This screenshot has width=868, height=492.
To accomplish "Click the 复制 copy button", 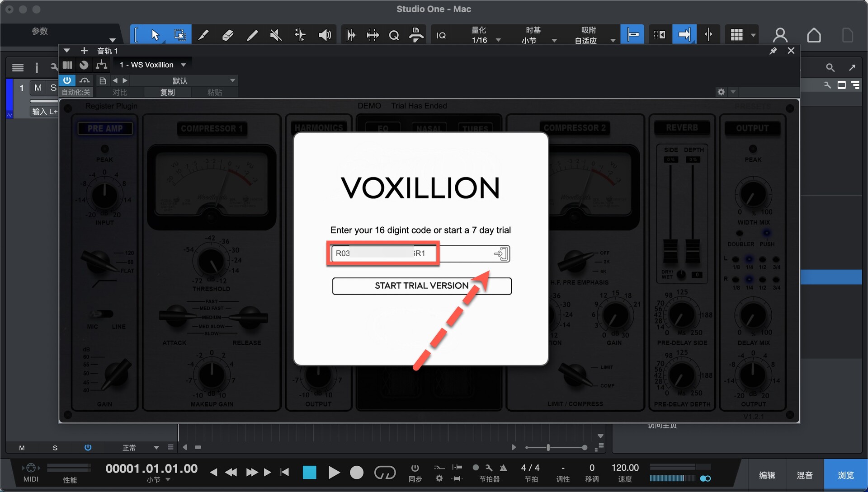I will [167, 92].
